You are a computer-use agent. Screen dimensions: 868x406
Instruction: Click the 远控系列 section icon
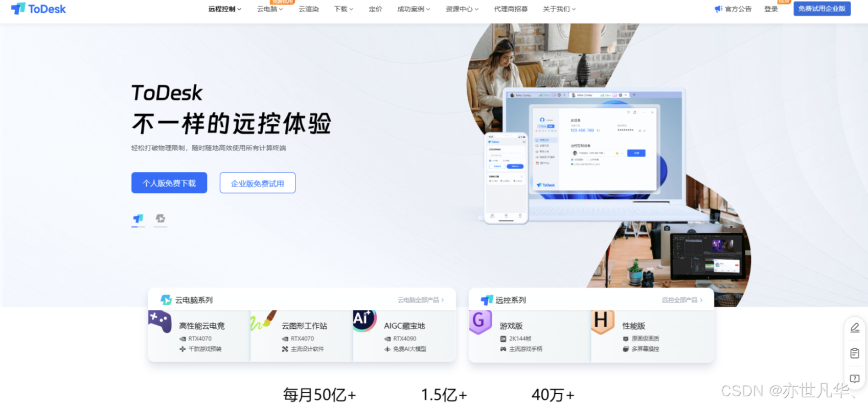pos(487,300)
